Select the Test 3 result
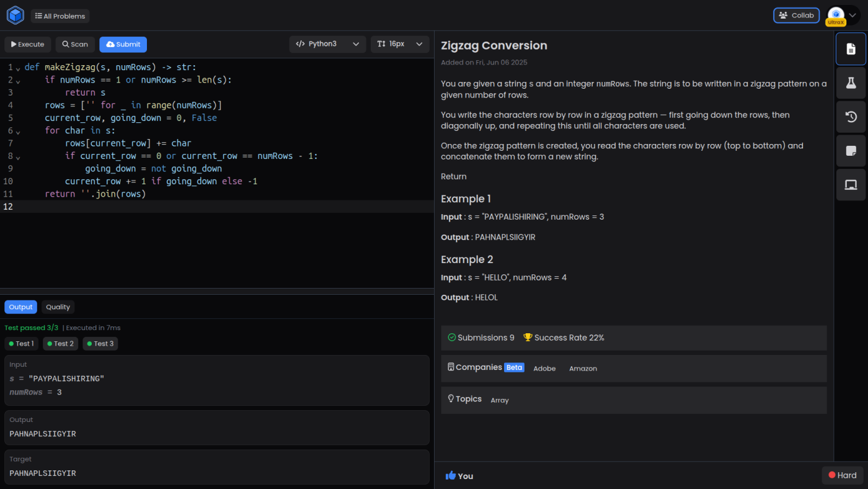This screenshot has height=489, width=868. 100,344
